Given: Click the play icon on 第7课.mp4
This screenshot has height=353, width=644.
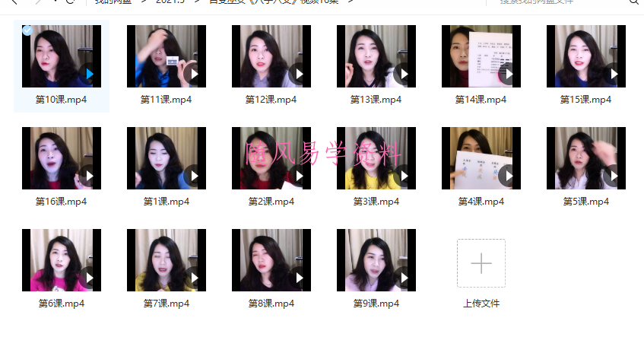Looking at the screenshot, I should tap(194, 278).
